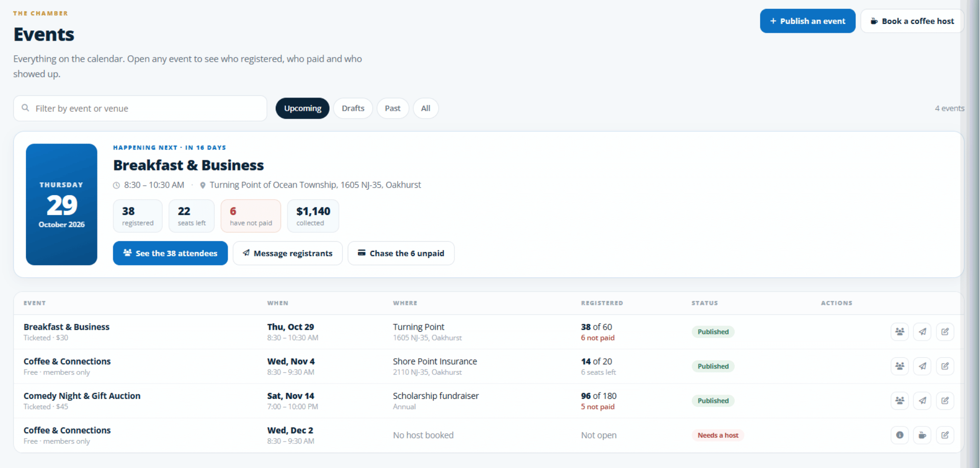980x468 pixels.
Task: Click the Needs a host status badge
Action: 718,435
